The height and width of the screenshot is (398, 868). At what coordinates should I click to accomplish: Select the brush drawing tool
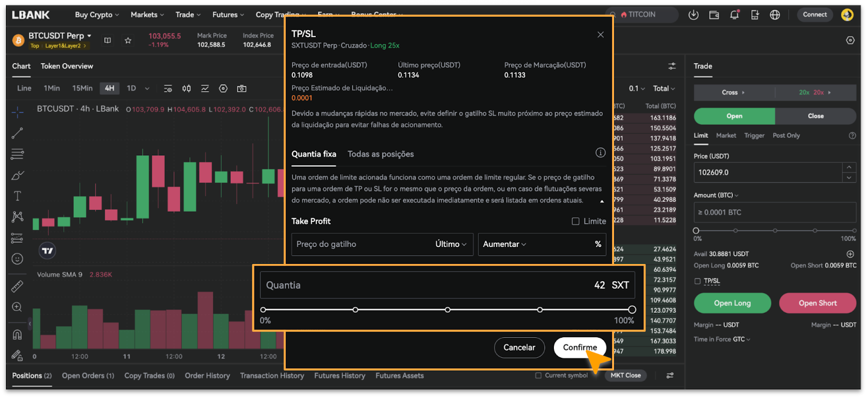tap(17, 175)
